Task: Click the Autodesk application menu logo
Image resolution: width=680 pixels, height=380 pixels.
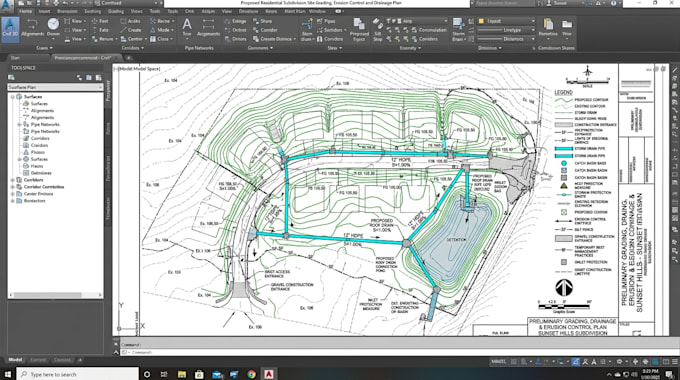Action: [x=6, y=4]
